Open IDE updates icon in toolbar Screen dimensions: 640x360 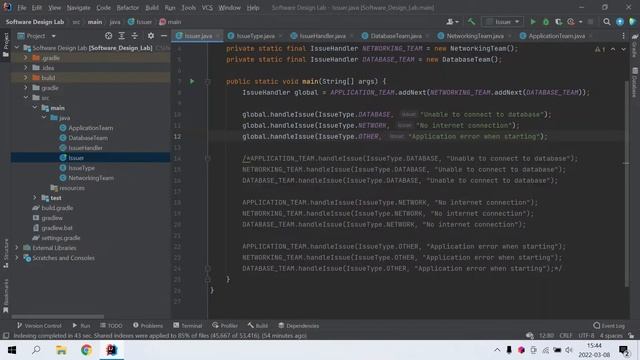click(620, 22)
